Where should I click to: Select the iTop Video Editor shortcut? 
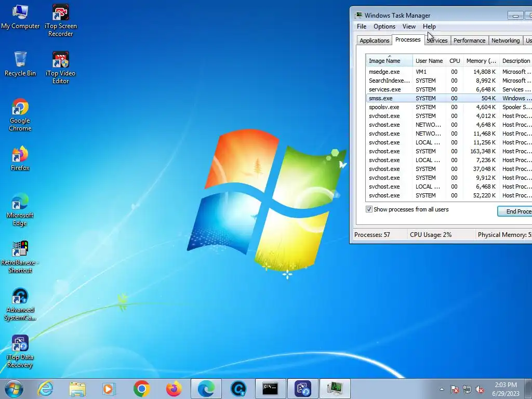(x=60, y=68)
